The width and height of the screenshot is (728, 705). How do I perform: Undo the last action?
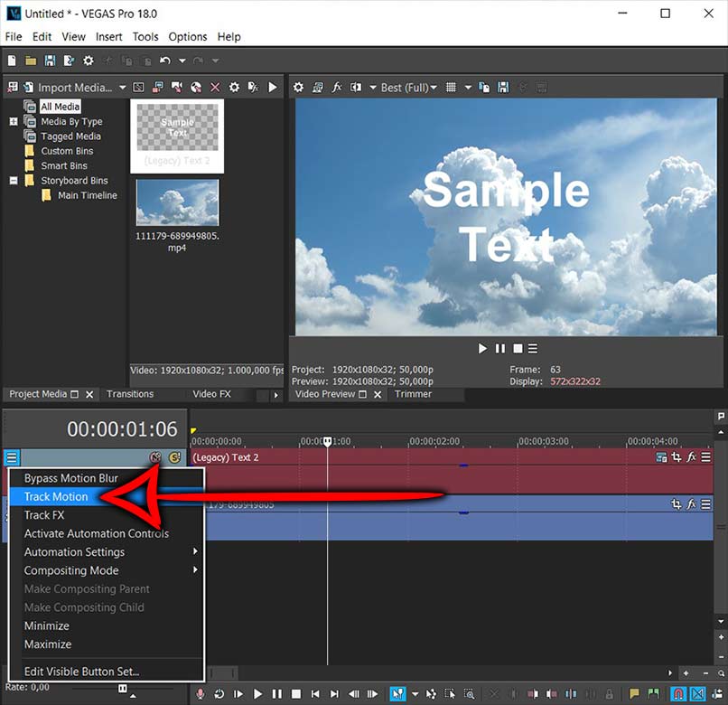(x=164, y=61)
